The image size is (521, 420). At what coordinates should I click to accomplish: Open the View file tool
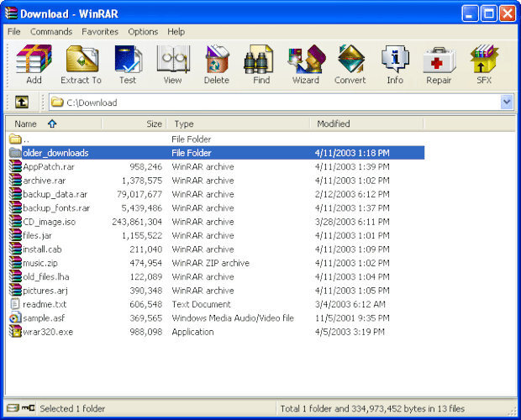coord(173,65)
